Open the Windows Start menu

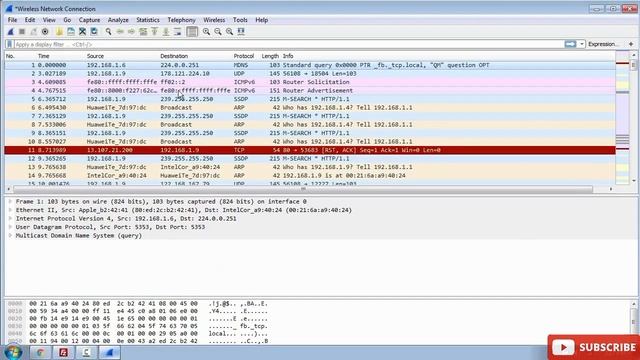[x=13, y=352]
